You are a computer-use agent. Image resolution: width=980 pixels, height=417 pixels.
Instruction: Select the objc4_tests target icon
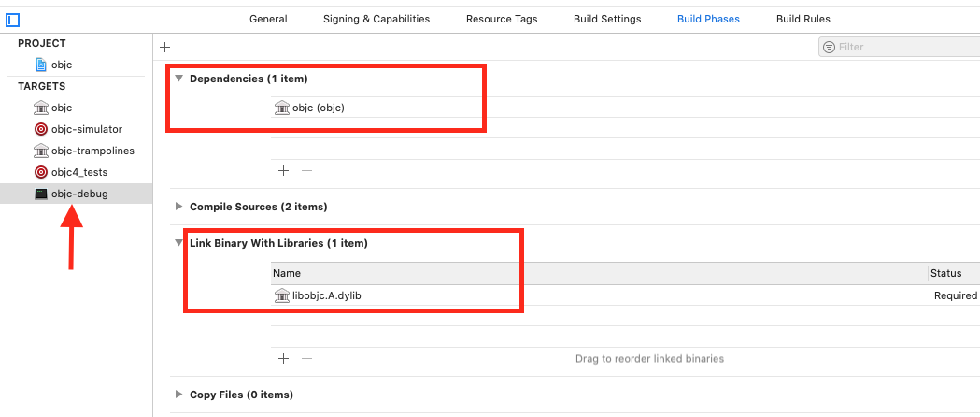point(40,172)
